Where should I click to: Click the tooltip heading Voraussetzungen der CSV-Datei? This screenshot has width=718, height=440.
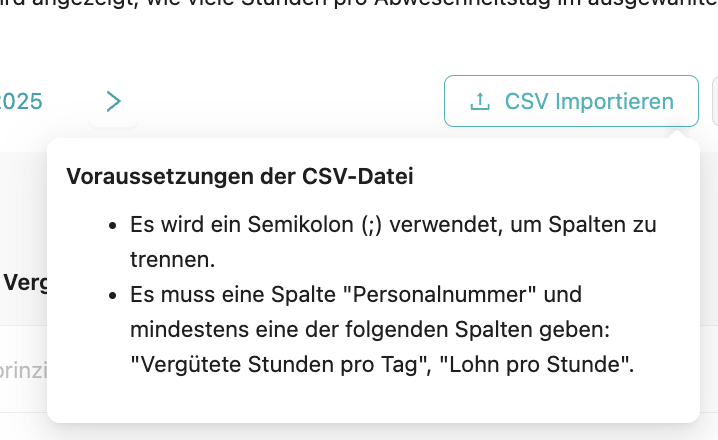pos(240,177)
